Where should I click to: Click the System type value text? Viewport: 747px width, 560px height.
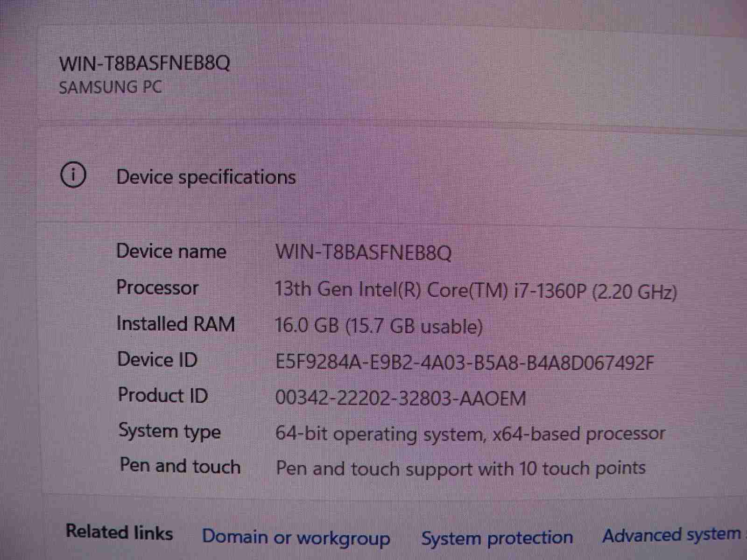470,434
